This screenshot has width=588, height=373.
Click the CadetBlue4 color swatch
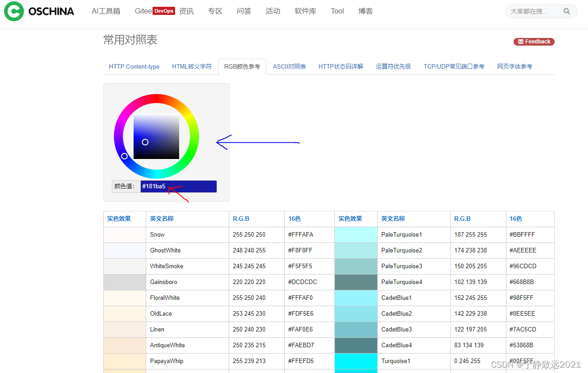[356, 345]
